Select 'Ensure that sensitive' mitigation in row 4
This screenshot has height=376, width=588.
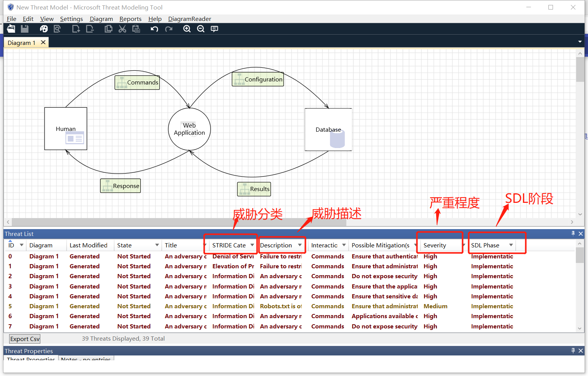tap(385, 296)
